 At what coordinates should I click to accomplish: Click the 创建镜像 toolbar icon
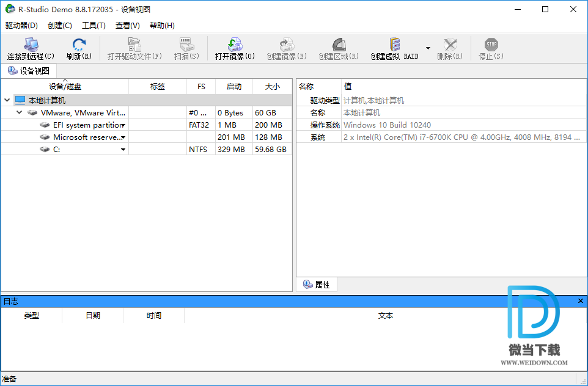point(287,45)
